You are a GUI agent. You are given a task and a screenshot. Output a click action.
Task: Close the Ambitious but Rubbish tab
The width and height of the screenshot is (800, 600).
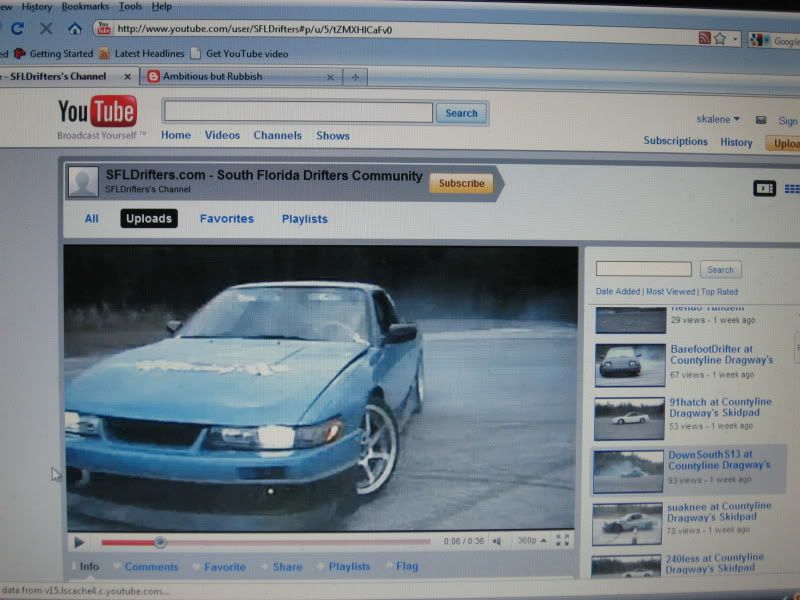[330, 77]
